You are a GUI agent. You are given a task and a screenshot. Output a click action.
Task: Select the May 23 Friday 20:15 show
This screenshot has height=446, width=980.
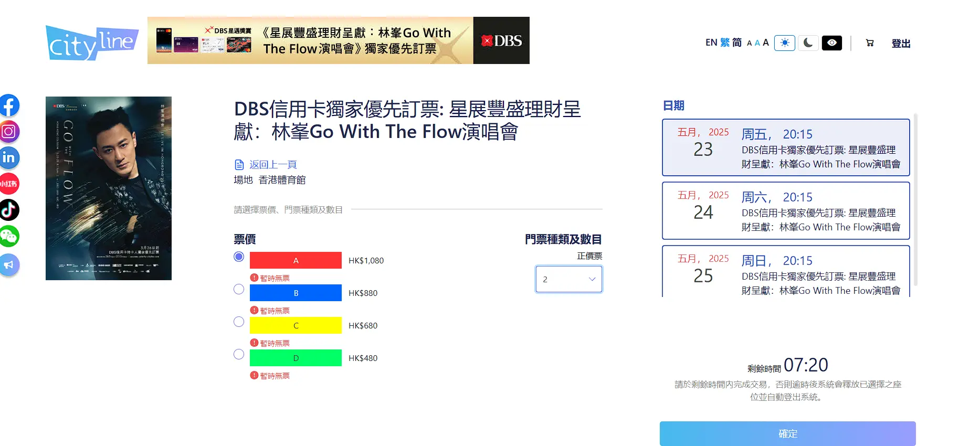tap(786, 147)
